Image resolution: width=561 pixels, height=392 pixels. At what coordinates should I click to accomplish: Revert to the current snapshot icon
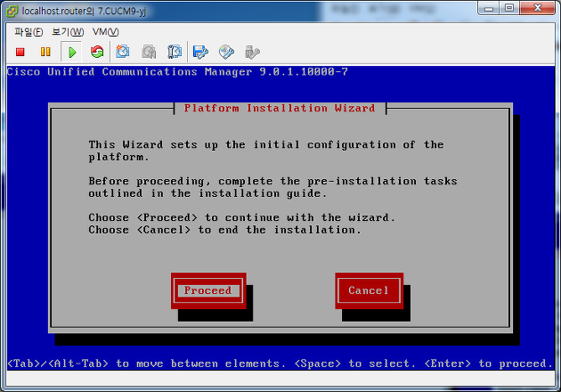149,53
